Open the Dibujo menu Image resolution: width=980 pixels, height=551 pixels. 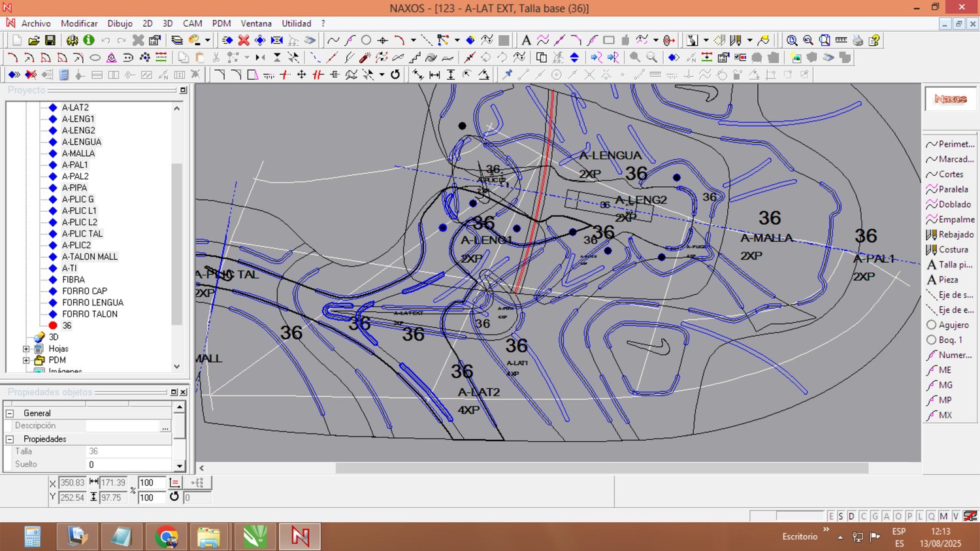tap(120, 24)
